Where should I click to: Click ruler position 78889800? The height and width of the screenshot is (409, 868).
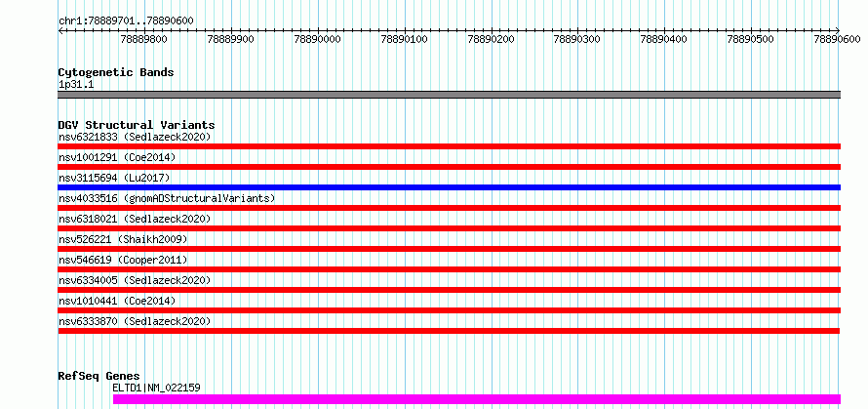click(144, 39)
